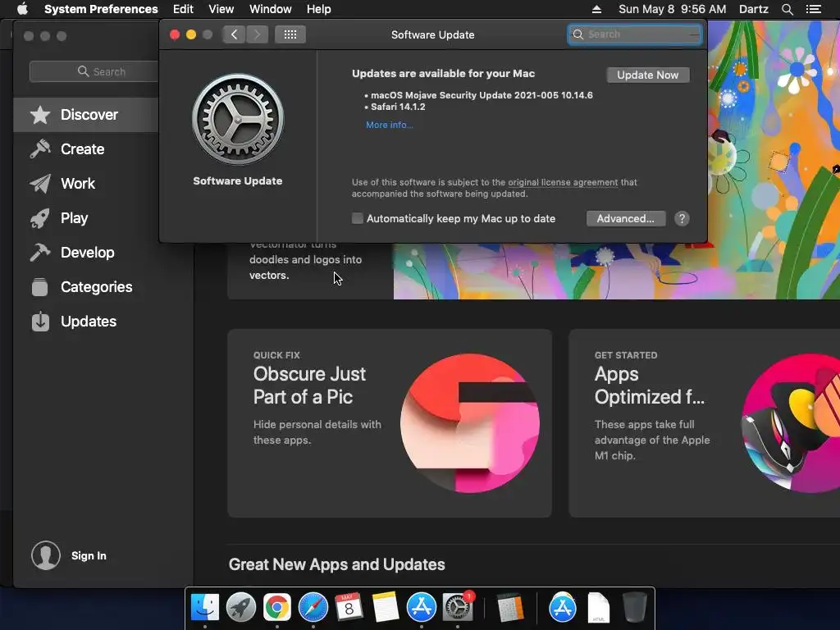Open System Preferences with badge in Dock
Viewport: 840px width, 630px height.
click(458, 608)
